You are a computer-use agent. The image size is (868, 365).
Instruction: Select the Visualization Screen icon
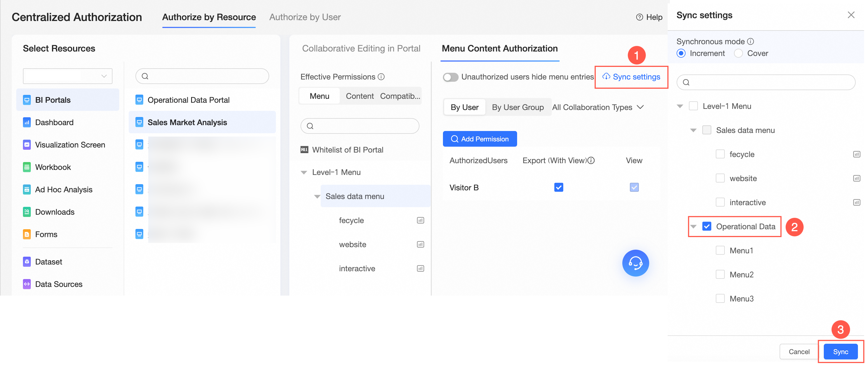coord(27,145)
